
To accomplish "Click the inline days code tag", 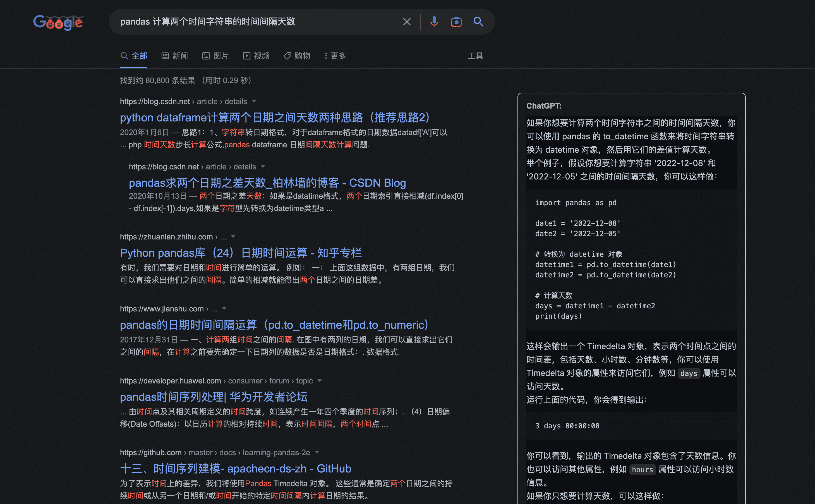I will [689, 373].
